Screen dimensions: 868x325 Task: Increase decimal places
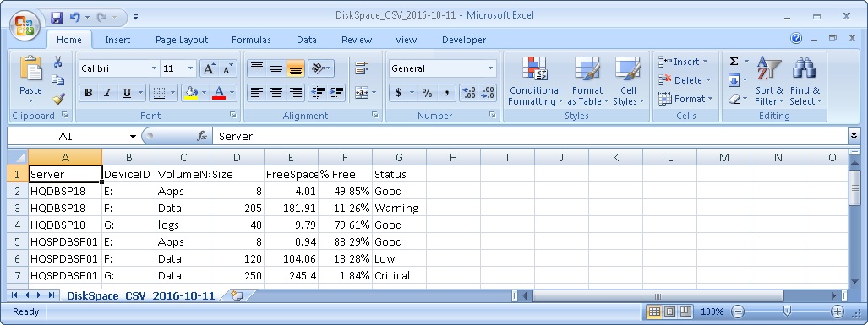469,92
